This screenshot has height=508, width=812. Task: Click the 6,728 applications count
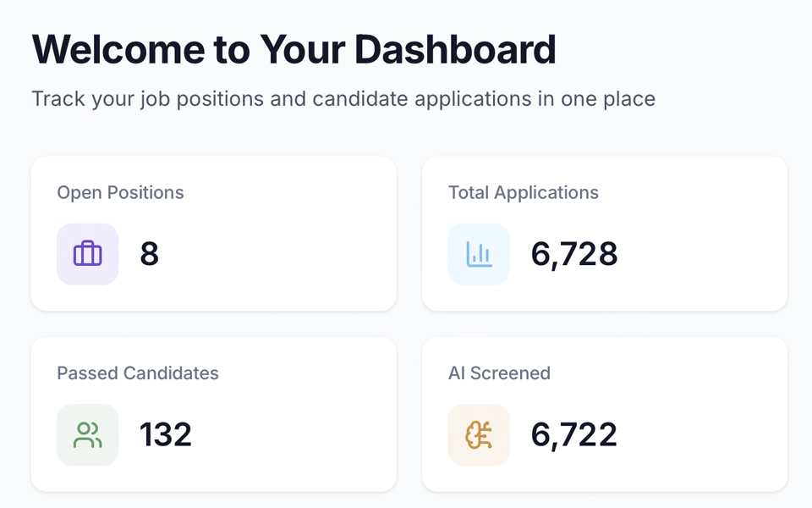(575, 254)
